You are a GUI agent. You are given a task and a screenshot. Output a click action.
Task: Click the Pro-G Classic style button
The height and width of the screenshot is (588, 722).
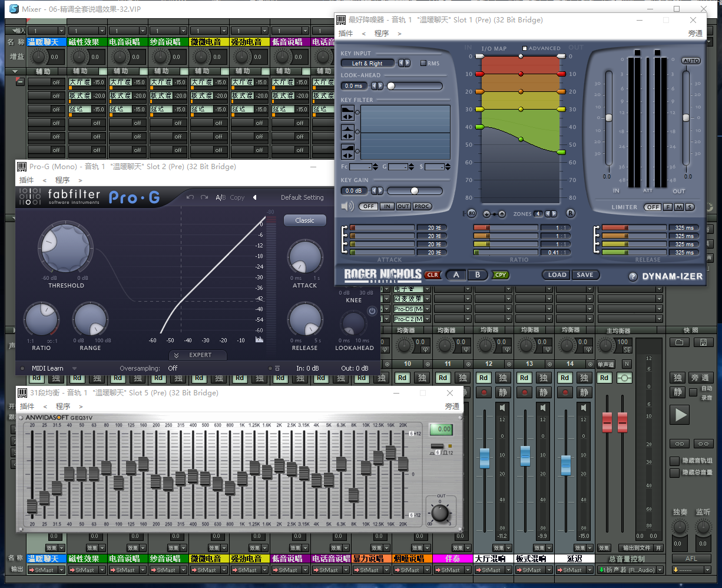304,220
